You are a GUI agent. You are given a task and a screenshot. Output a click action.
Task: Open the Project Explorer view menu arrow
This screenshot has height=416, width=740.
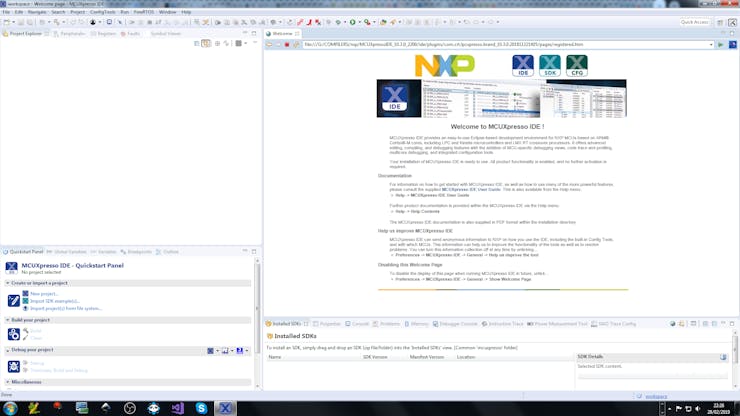click(245, 43)
